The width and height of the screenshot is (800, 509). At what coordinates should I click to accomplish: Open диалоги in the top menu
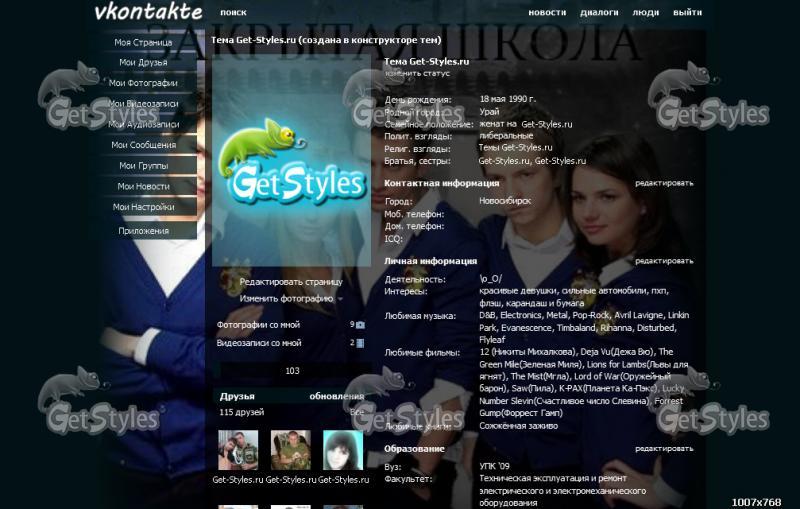click(599, 12)
